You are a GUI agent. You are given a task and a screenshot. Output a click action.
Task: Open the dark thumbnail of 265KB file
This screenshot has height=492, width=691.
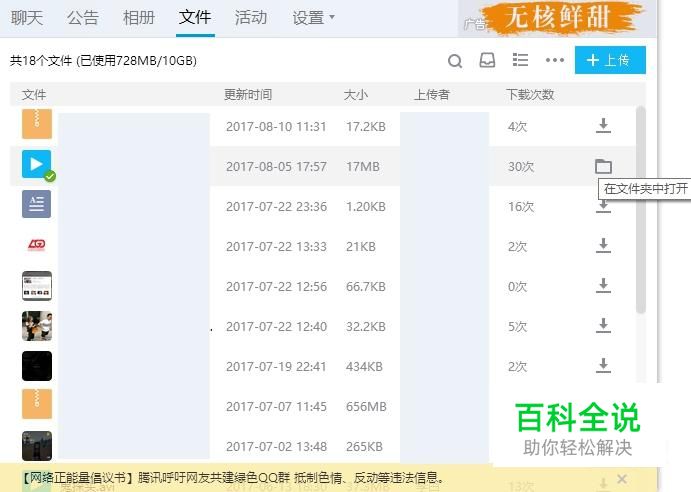(x=37, y=446)
